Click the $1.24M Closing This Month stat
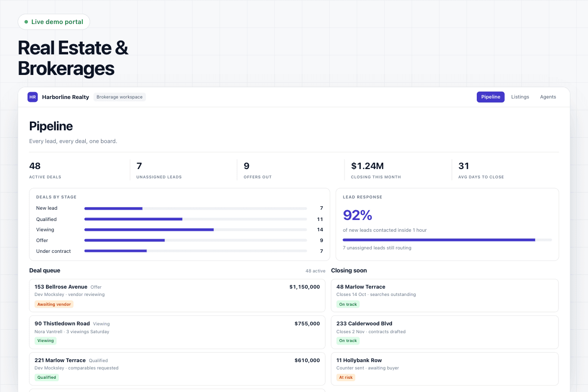 pos(376,170)
